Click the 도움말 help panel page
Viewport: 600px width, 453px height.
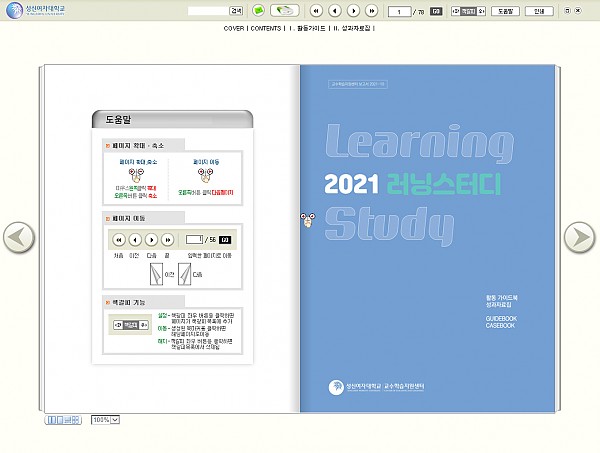[x=172, y=239]
